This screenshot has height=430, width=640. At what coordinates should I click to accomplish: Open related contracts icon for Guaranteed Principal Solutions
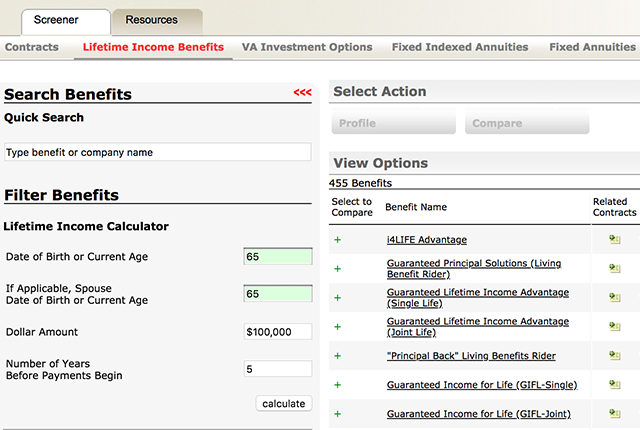pyautogui.click(x=614, y=269)
